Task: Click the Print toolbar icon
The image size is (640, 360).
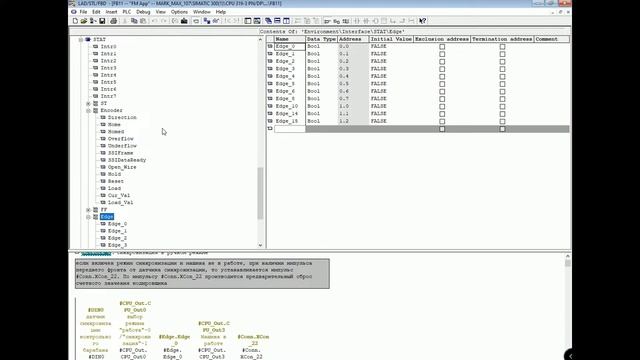Action: (x=113, y=21)
